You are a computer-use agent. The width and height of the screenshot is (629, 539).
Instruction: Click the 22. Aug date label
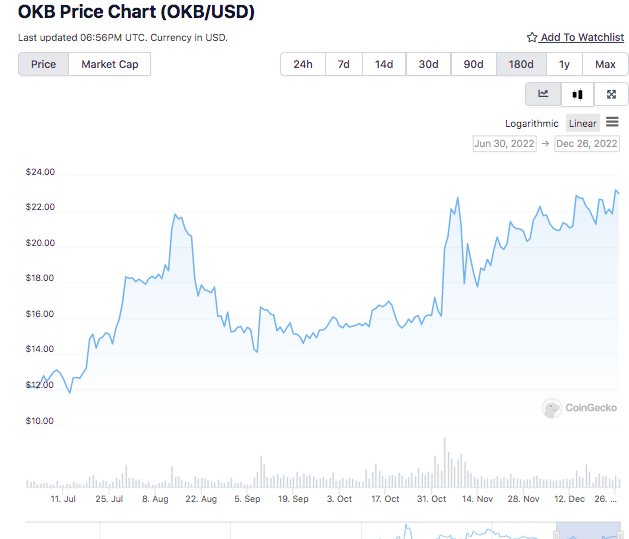201,499
